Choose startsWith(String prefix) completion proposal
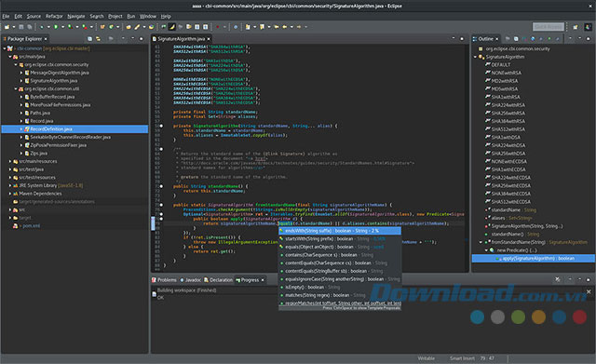596x364 pixels. tap(339, 239)
